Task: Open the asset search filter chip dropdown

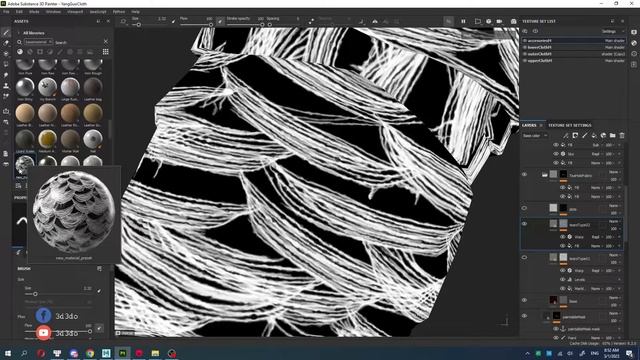Action: pos(38,42)
